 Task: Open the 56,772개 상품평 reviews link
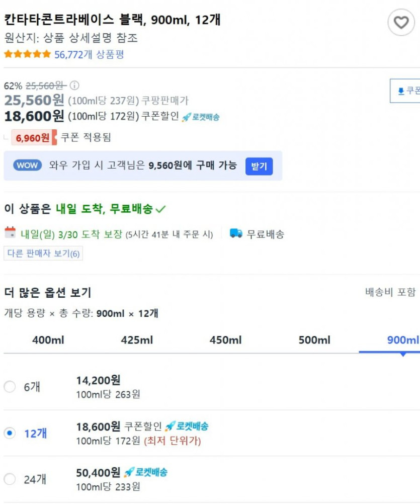click(x=89, y=55)
